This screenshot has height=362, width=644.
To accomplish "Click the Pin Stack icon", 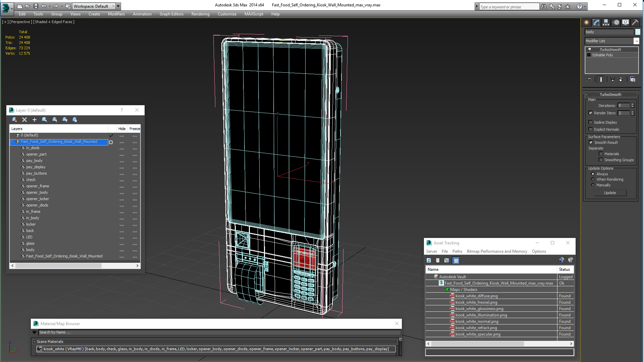I will tap(589, 79).
